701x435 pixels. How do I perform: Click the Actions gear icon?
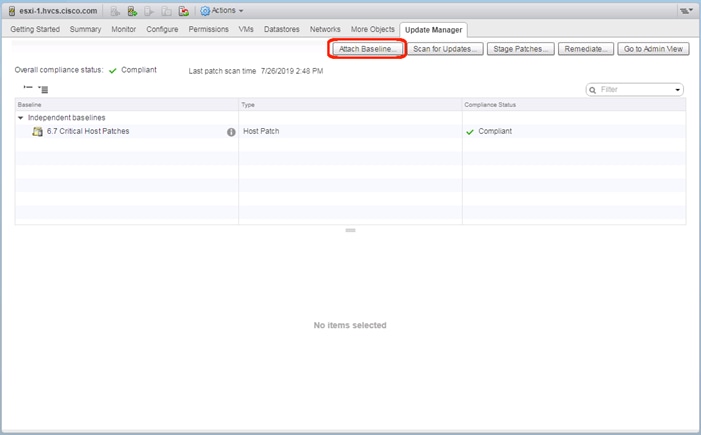[205, 11]
